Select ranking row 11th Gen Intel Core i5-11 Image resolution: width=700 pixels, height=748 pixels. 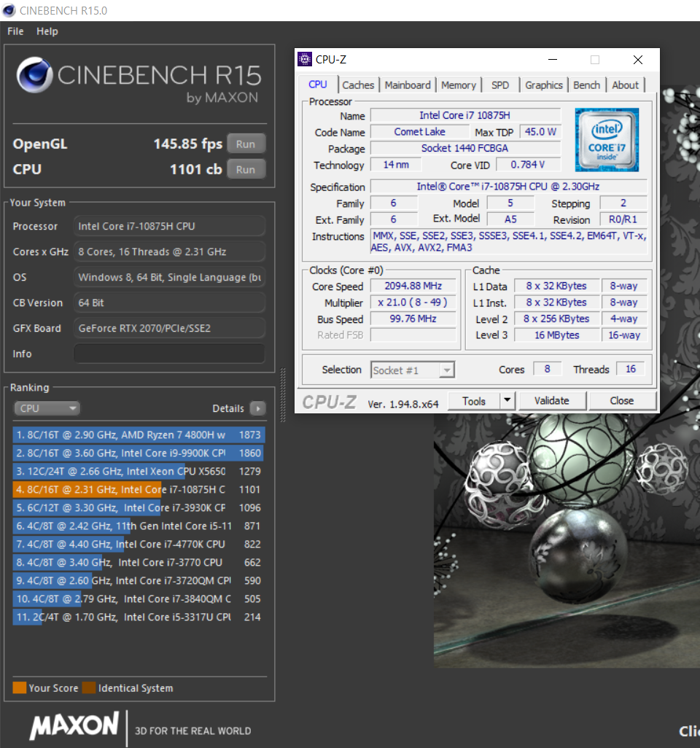click(x=139, y=526)
